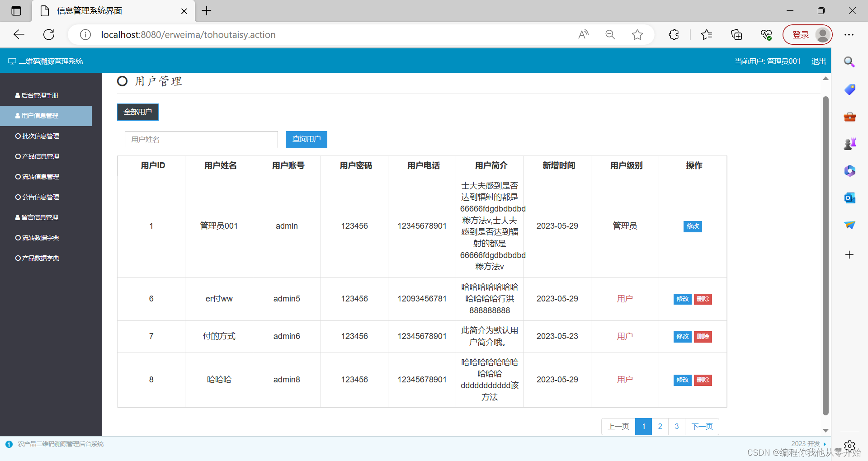The image size is (868, 461).
Task: Add sidebar app with plus icon
Action: (x=849, y=255)
